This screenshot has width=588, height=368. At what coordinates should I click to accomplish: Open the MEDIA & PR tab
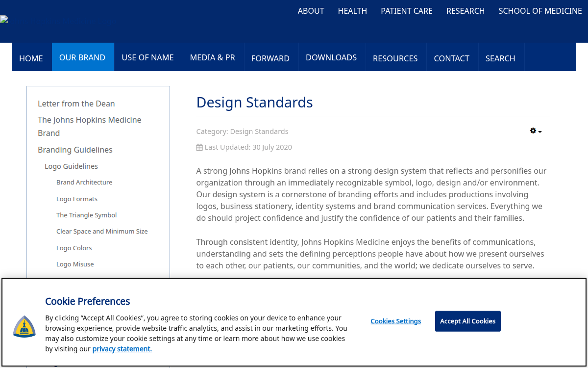213,57
